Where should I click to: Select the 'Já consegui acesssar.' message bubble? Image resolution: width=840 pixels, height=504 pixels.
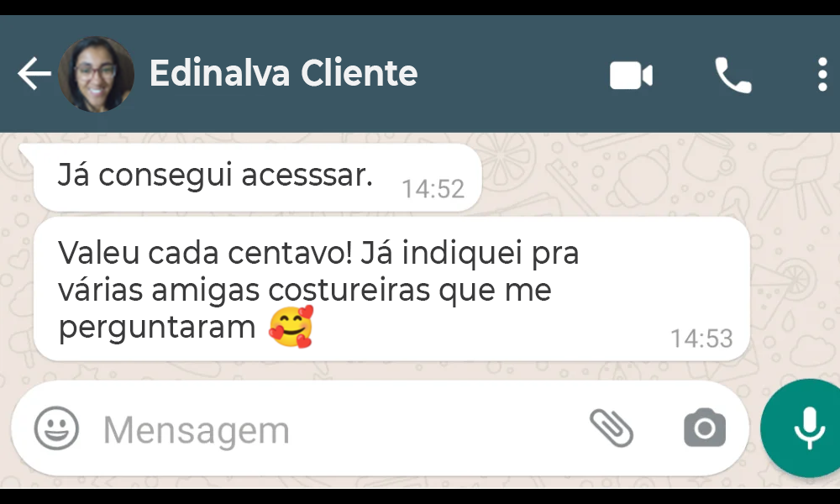[257, 177]
